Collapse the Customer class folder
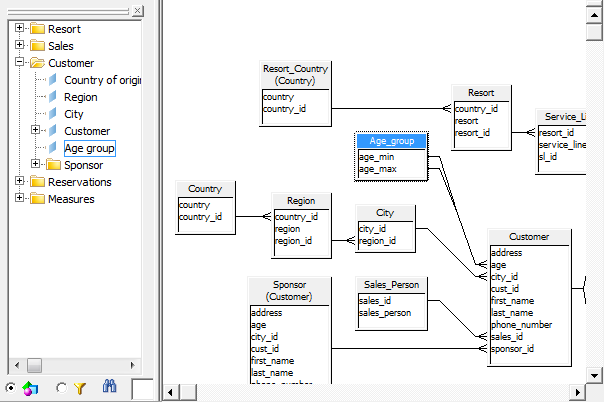Image resolution: width=604 pixels, height=402 pixels. (19, 62)
